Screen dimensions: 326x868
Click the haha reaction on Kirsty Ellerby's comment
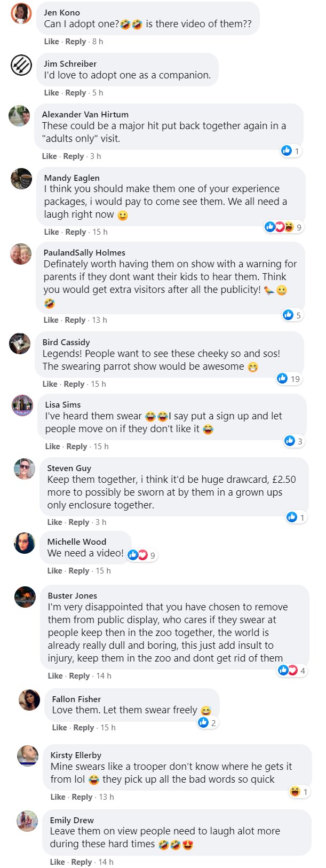(299, 792)
